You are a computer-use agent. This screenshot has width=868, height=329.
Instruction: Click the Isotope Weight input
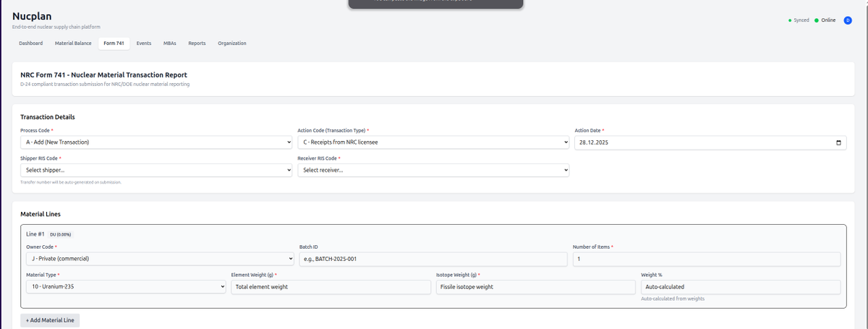535,287
